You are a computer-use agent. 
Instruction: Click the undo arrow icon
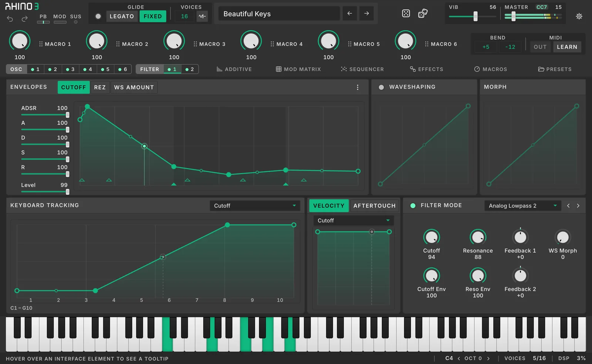(x=10, y=18)
